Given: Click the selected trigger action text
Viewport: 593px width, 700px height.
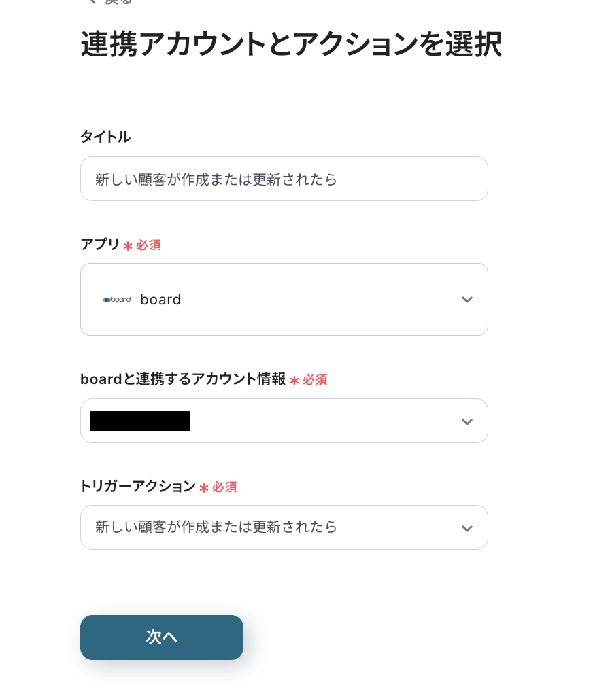Looking at the screenshot, I should [216, 527].
